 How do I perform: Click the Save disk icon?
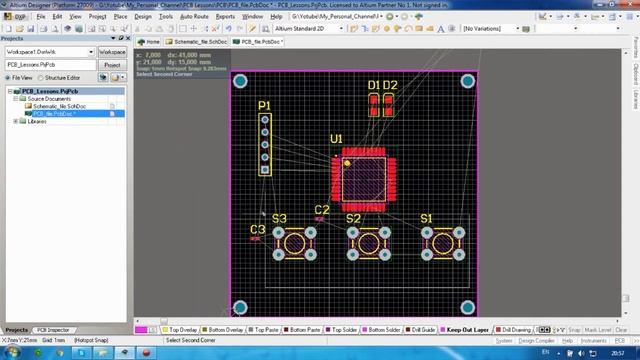tap(31, 29)
